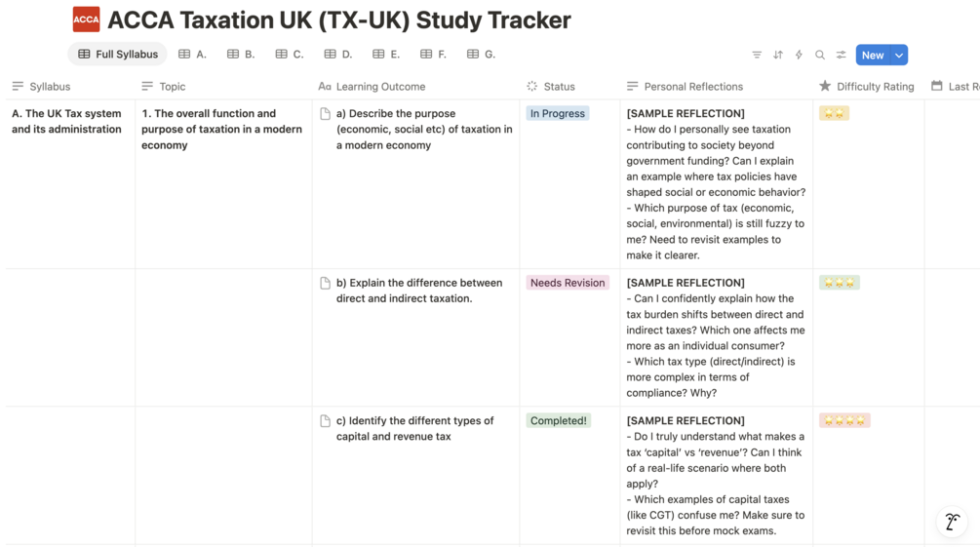The height and width of the screenshot is (547, 980).
Task: Change the 'Needs Revision' status tag
Action: pyautogui.click(x=568, y=283)
